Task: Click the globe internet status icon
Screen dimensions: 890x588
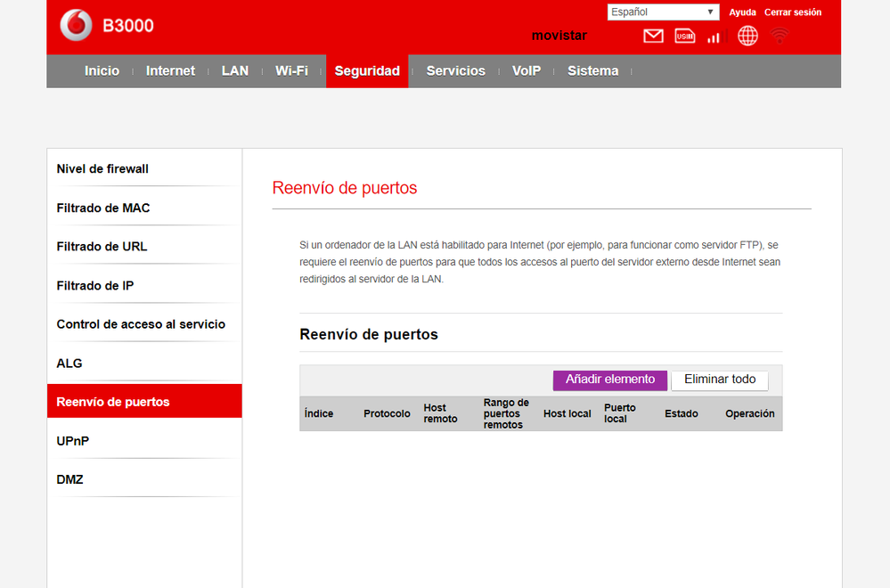Action: [747, 36]
